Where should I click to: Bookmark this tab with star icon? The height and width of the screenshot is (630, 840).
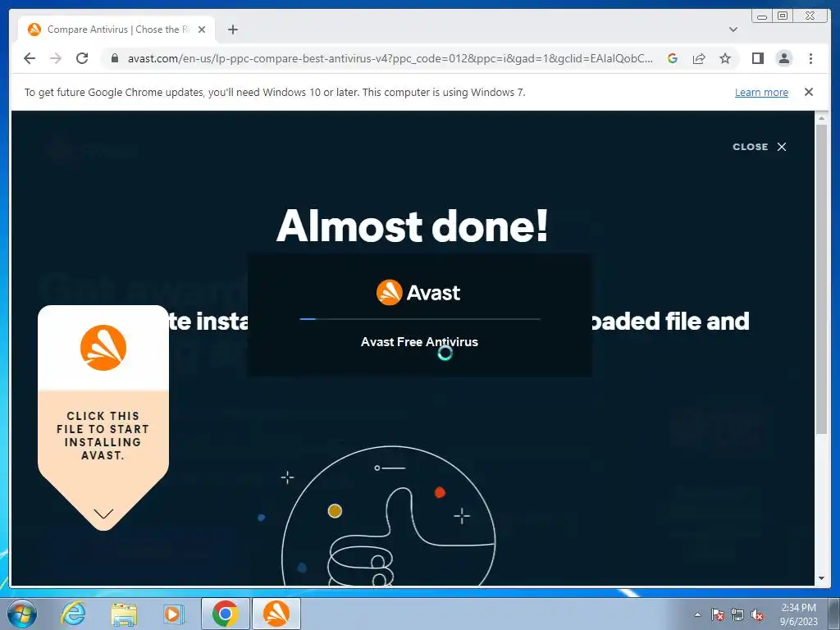coord(725,58)
